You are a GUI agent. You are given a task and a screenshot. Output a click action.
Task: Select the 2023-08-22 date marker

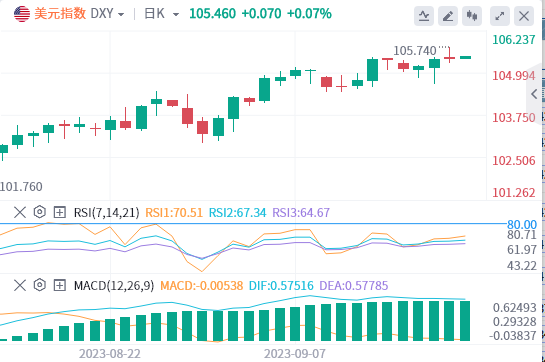(110, 354)
